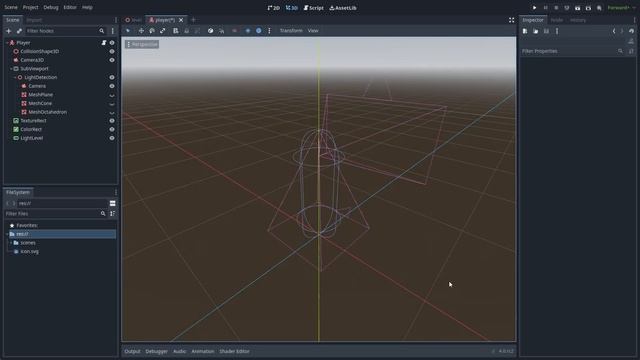This screenshot has width=640, height=360.
Task: Collapse the Player root node
Action: (x=7, y=42)
